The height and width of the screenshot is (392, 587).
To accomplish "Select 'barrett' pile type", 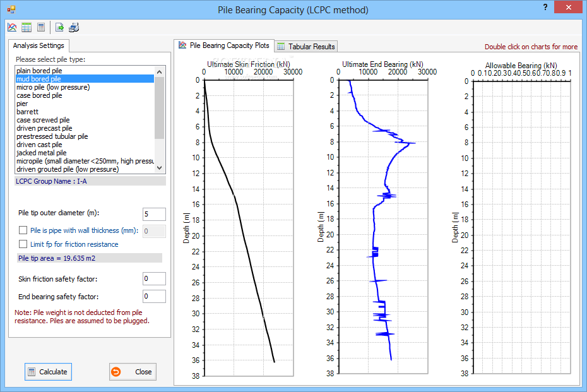I will click(85, 112).
